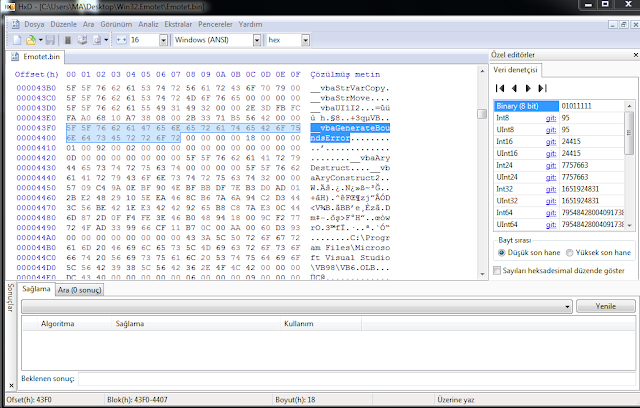Click the git link for UInt32
The image size is (640, 408).
551,201
